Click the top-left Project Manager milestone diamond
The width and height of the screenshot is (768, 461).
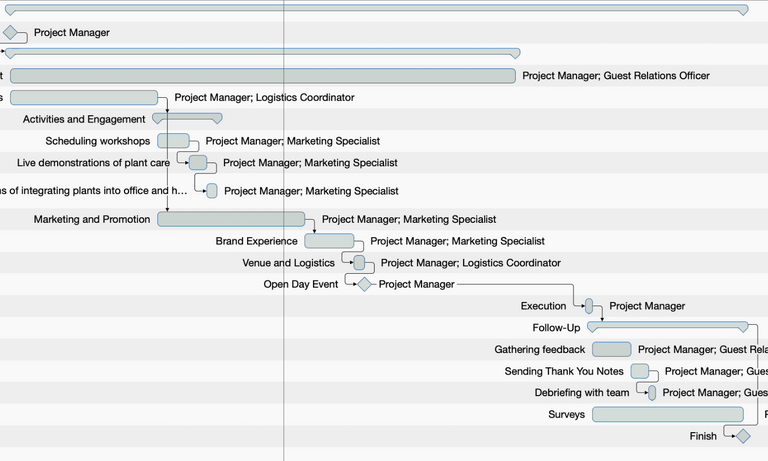point(11,33)
